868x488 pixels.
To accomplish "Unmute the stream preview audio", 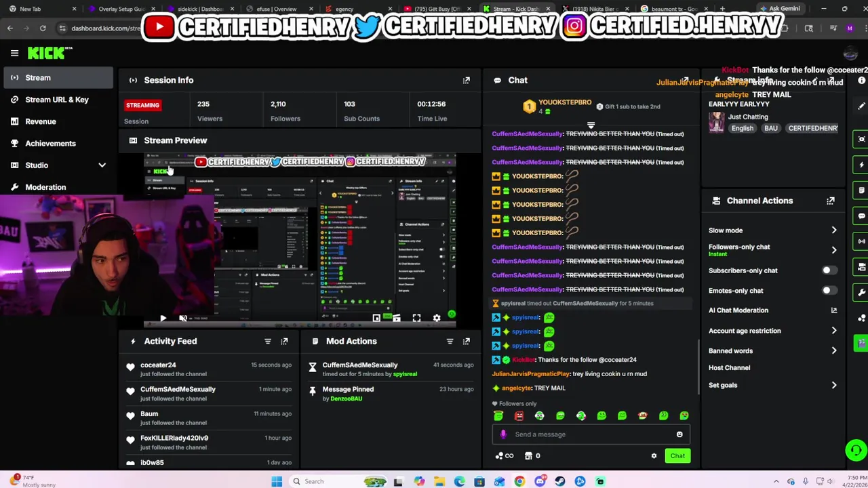I will (183, 318).
